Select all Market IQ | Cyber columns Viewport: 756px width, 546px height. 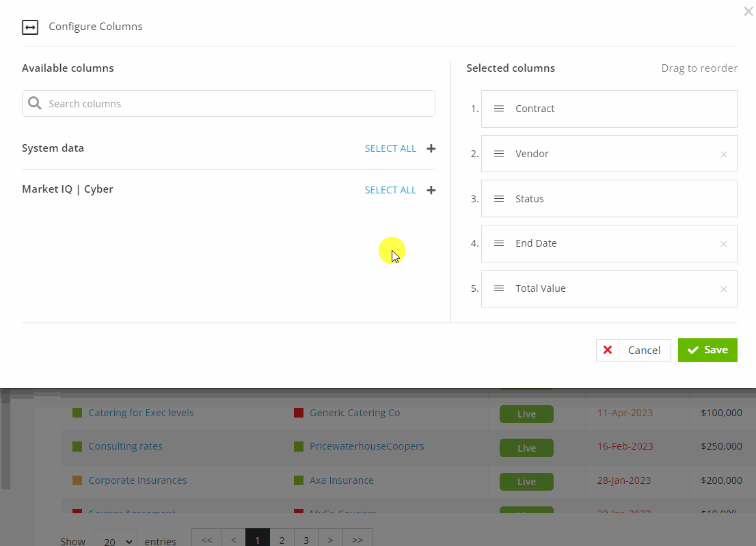[x=390, y=190]
